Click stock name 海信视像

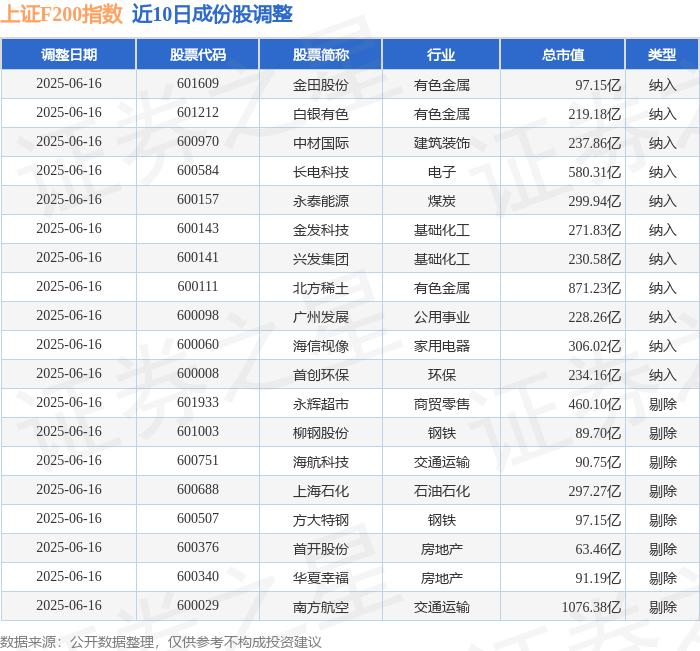tap(321, 346)
